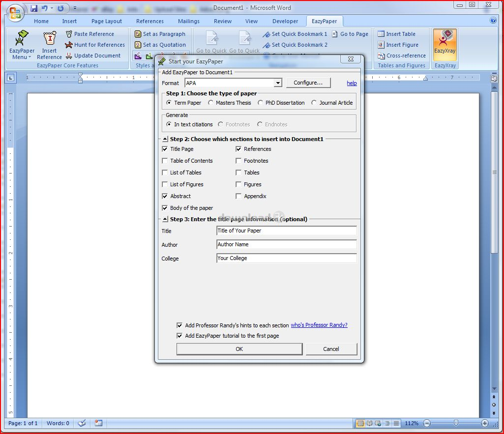
Task: Click the green heading 1 style icon
Action: (149, 56)
